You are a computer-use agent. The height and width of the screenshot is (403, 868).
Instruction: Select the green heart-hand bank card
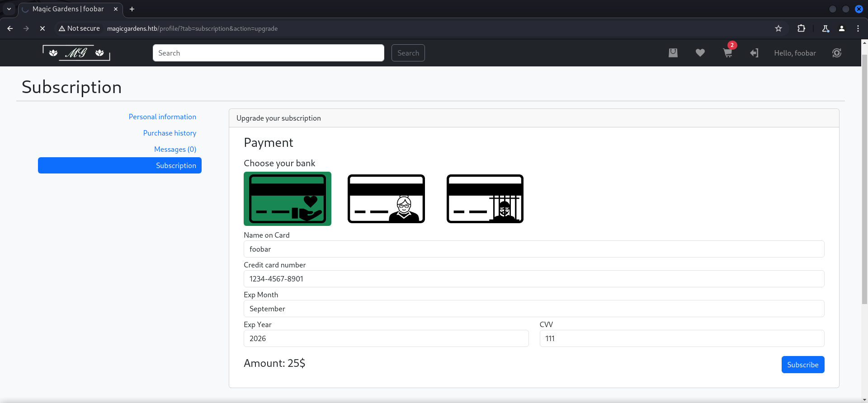(x=288, y=199)
